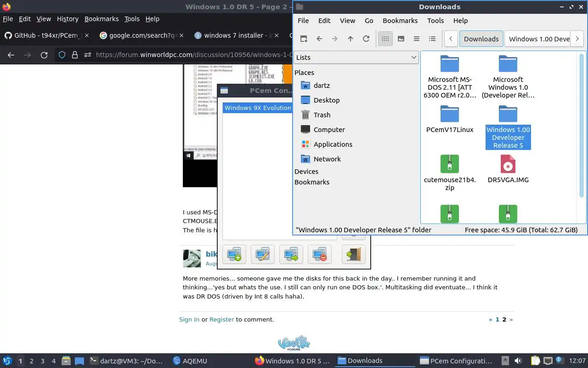This screenshot has height=368, width=588.
Task: Open file manager Go menu
Action: [369, 20]
